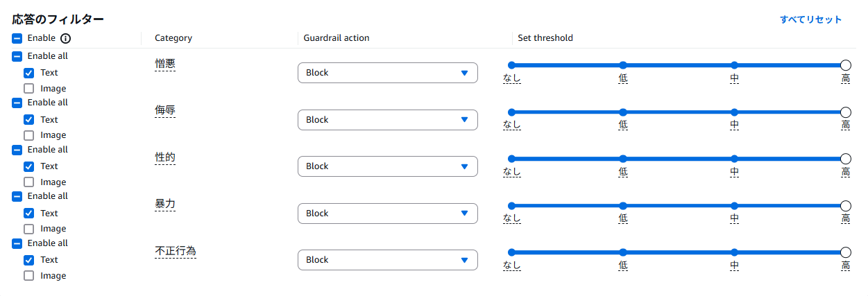
Task: Toggle Enable all for 不正行為 category
Action: tap(17, 243)
